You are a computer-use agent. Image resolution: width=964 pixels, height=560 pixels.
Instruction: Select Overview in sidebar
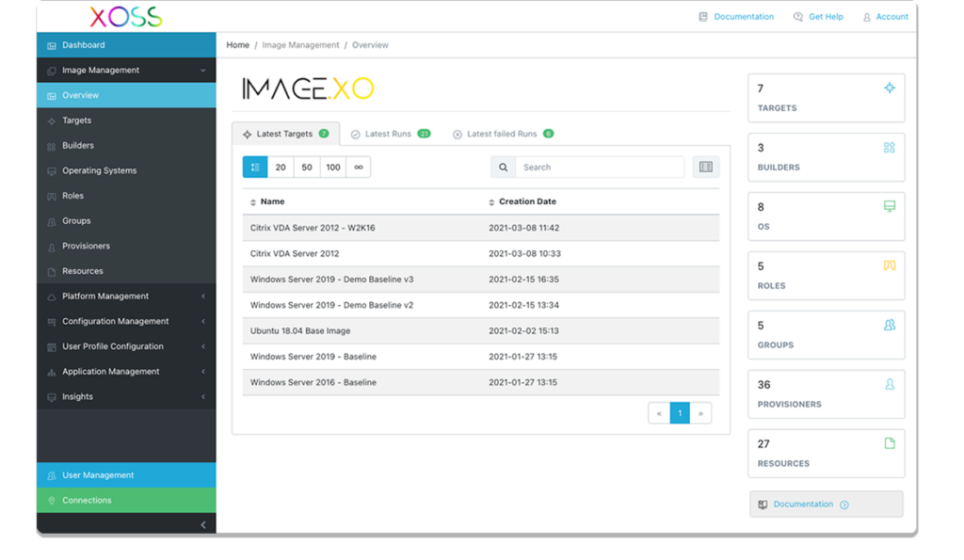coord(126,95)
